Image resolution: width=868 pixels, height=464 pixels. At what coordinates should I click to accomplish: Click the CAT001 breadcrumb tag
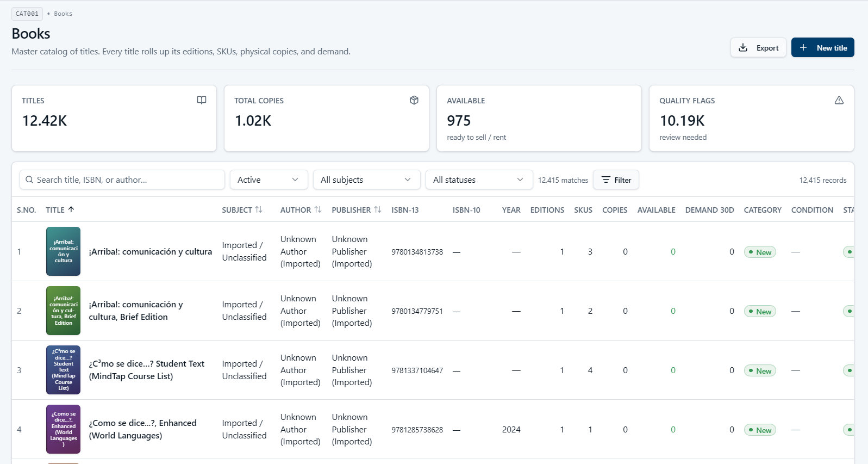tap(27, 14)
